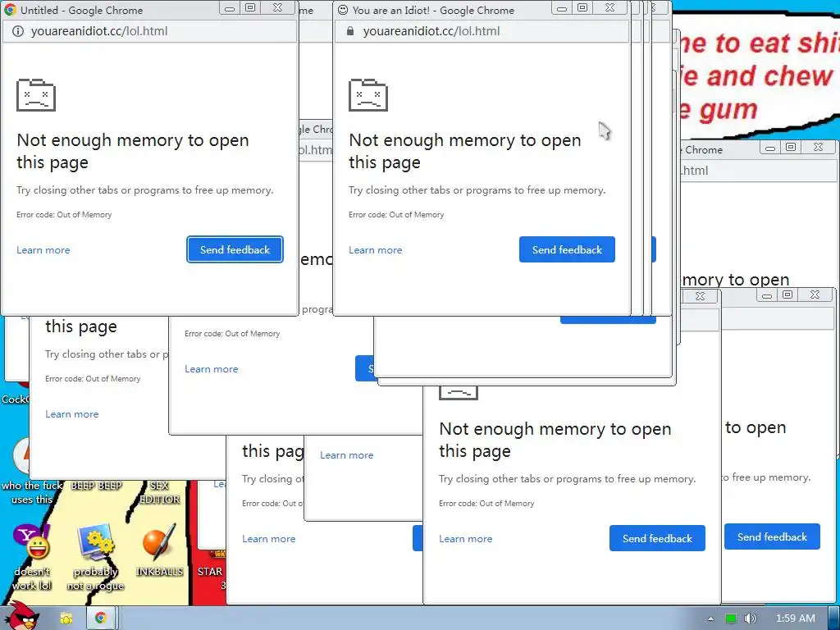Minimize the You are an Idiot window
The height and width of the screenshot is (630, 840).
click(561, 8)
